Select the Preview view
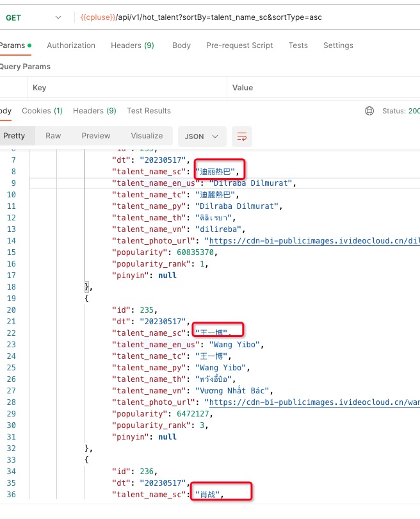This screenshot has width=420, height=519. [96, 136]
